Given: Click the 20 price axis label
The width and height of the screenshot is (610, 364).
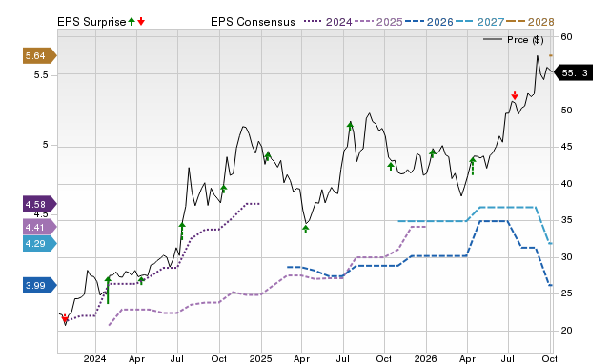Looking at the screenshot, I should click(x=566, y=330).
